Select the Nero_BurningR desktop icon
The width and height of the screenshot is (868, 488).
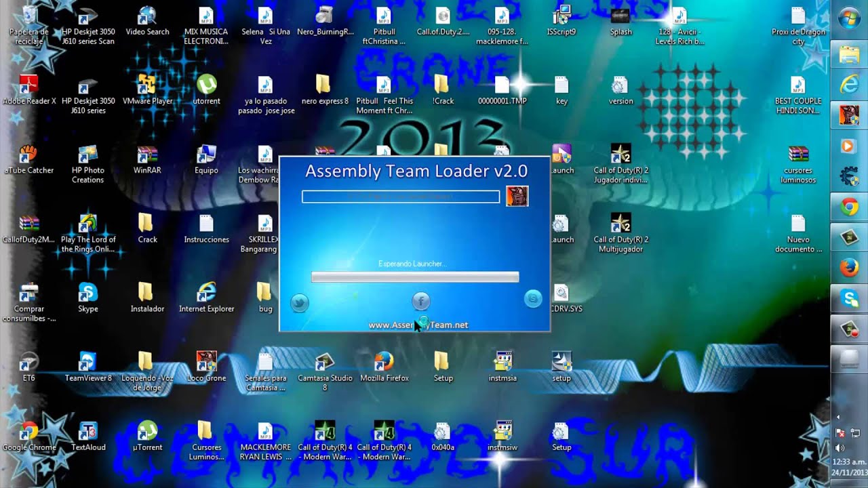pos(324,22)
